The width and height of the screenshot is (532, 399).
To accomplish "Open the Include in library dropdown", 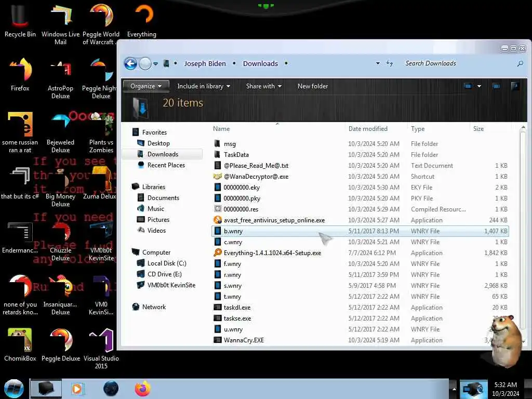I will (x=204, y=86).
